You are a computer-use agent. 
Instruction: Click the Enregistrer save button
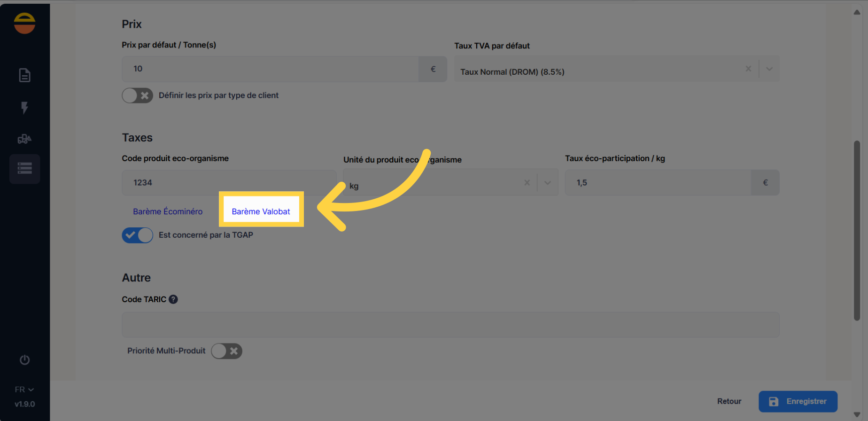[x=798, y=401]
